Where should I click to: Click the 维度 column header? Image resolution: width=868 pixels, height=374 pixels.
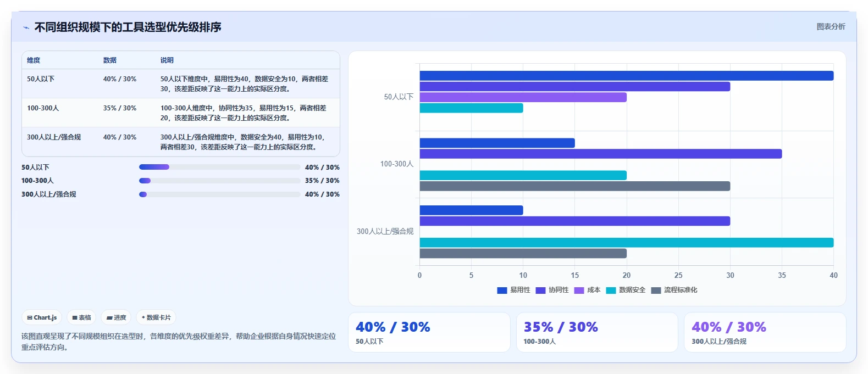(34, 60)
